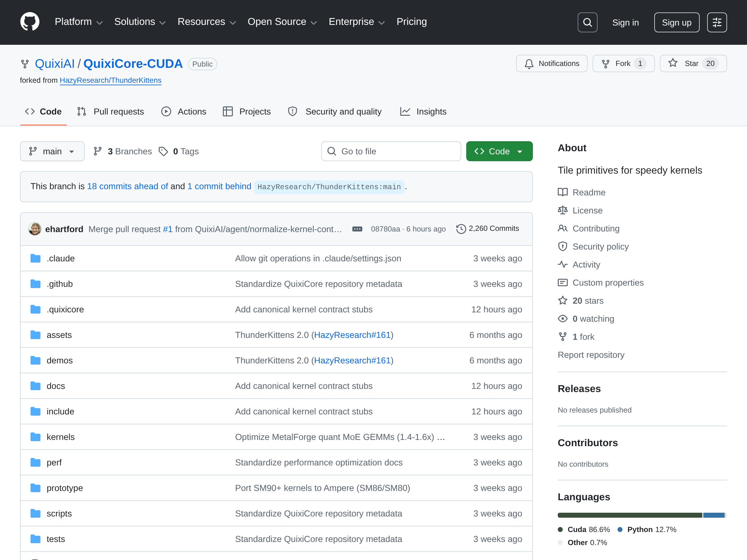747x560 pixels.
Task: Switch to the Actions tab
Action: point(183,111)
